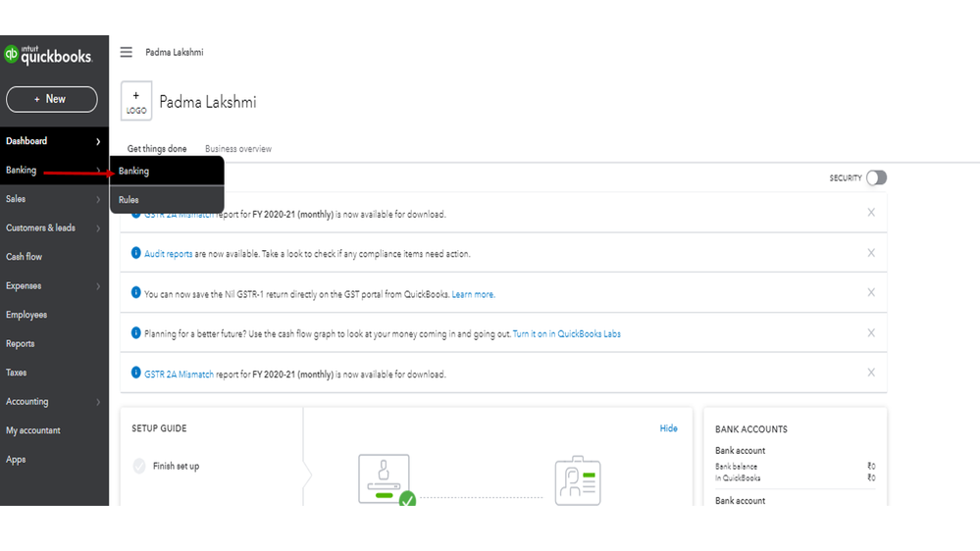Screen dimensions: 980x551
Task: Expand the Expenses submenu arrow
Action: (98, 286)
